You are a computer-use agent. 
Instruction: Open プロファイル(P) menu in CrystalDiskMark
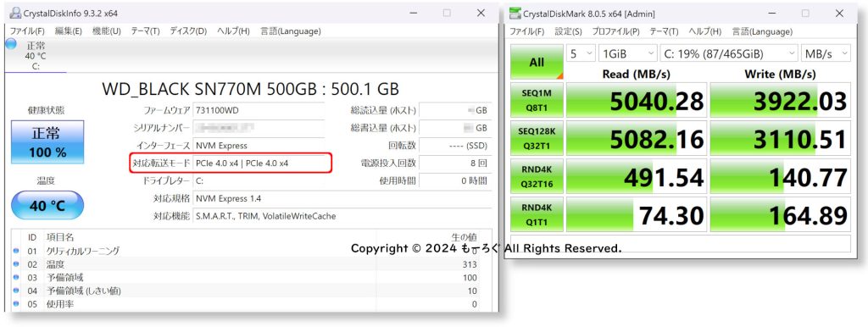pyautogui.click(x=615, y=31)
